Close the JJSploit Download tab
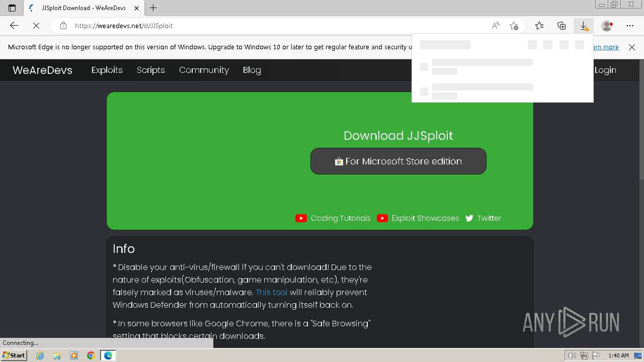The image size is (644, 362). (x=136, y=8)
